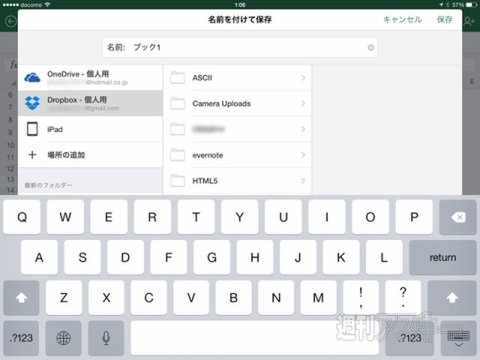Select the Dropbox location
The image size is (480, 360).
pyautogui.click(x=90, y=103)
